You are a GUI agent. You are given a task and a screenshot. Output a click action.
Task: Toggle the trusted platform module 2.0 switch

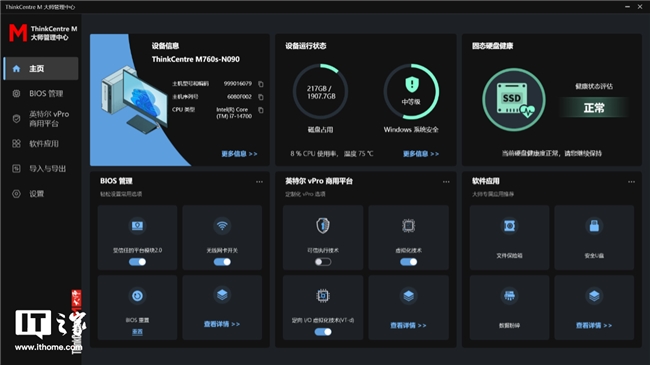pos(137,262)
